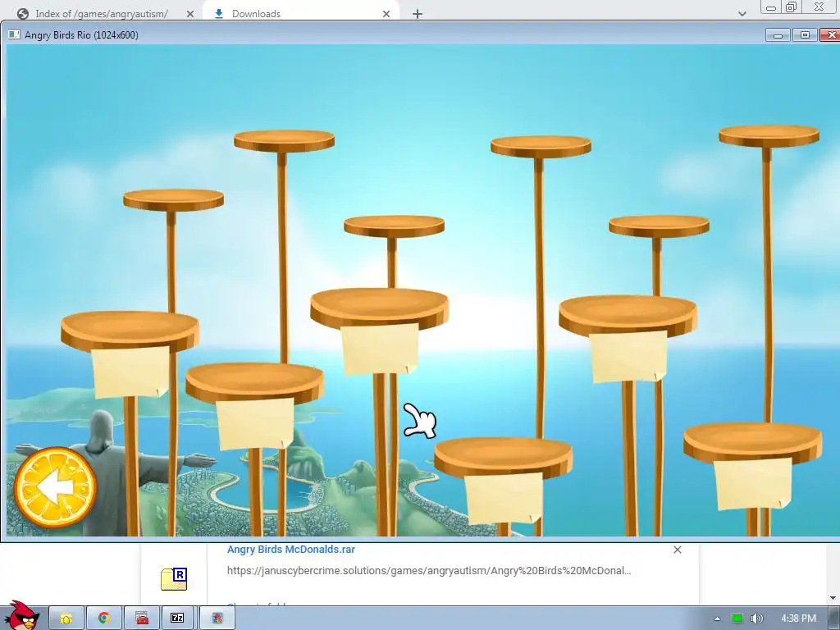Close the Downloads tab
The width and height of the screenshot is (840, 630).
point(386,14)
